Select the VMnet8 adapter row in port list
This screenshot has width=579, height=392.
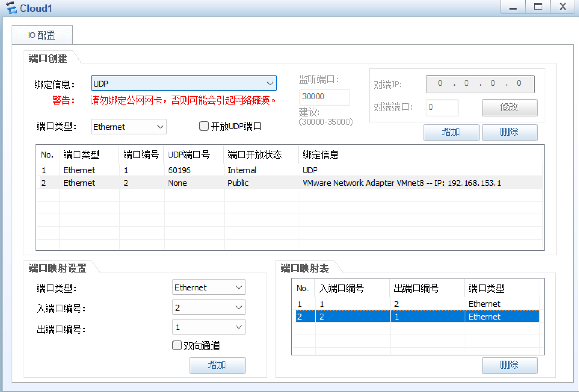pos(262,183)
